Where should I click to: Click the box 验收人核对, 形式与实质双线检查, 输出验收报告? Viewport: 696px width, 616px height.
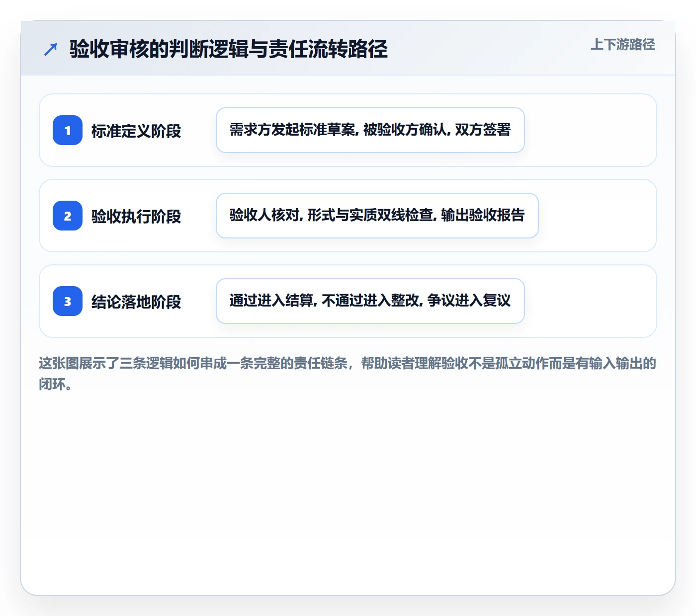[377, 216]
